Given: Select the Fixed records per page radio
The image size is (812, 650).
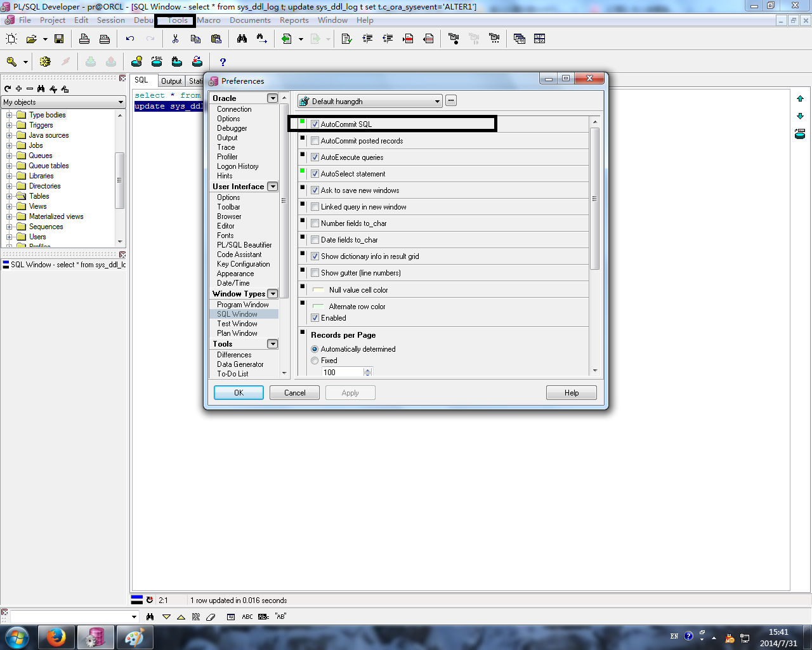Looking at the screenshot, I should click(x=315, y=361).
